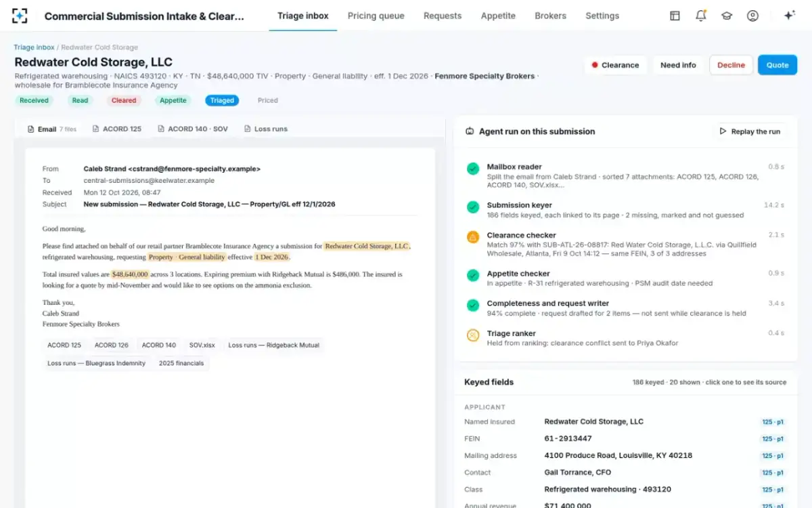
Task: Click the Need info button
Action: pyautogui.click(x=678, y=65)
